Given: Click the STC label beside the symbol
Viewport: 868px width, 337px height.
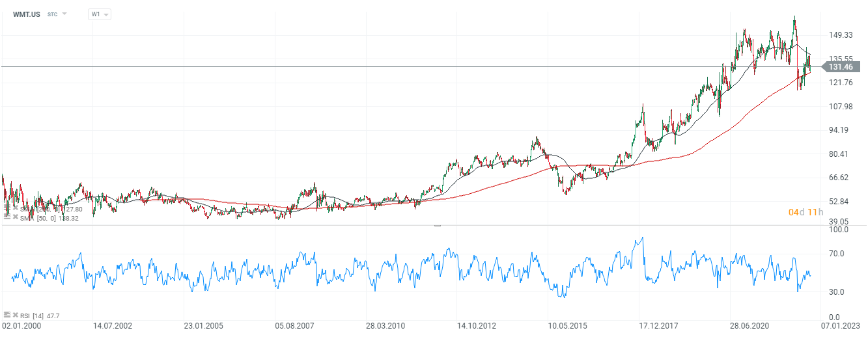Looking at the screenshot, I should point(52,14).
